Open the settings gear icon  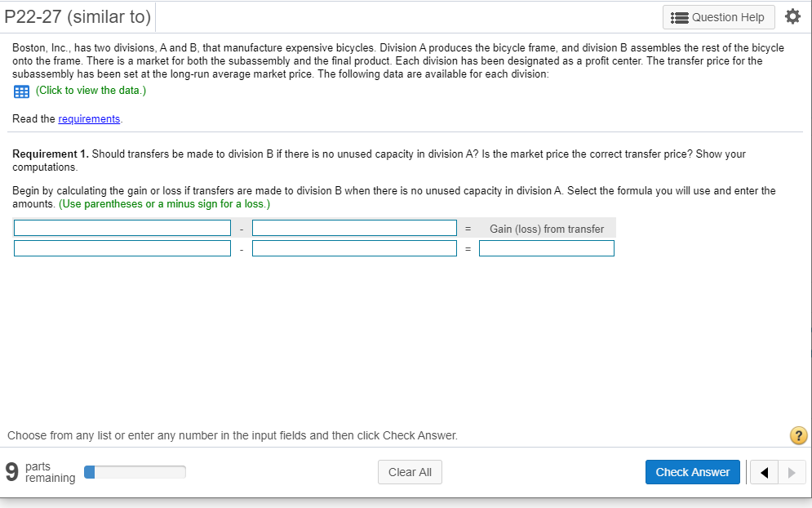coord(792,16)
